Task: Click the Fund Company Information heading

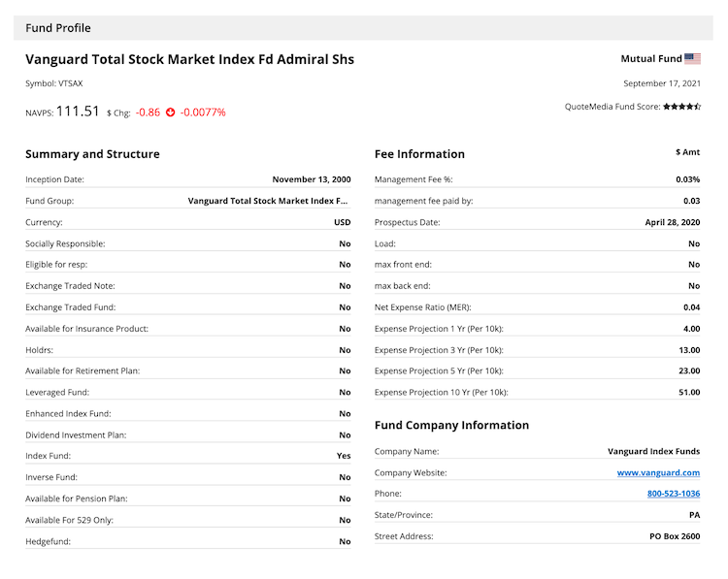Action: coord(451,425)
